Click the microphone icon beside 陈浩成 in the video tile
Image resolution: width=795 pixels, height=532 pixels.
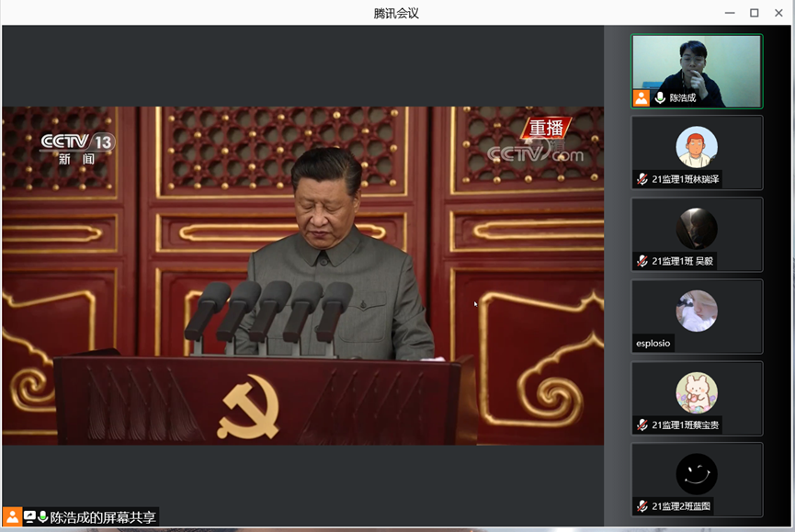coord(660,97)
